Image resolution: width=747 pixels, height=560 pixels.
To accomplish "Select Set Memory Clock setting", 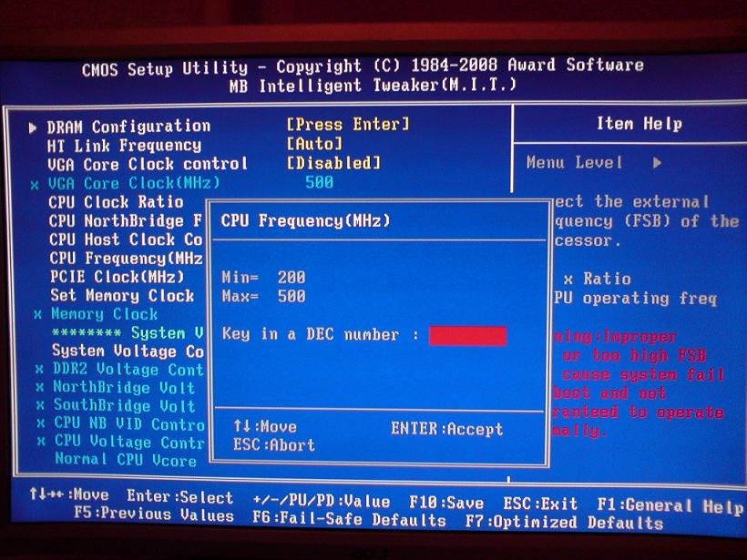I will [x=122, y=295].
